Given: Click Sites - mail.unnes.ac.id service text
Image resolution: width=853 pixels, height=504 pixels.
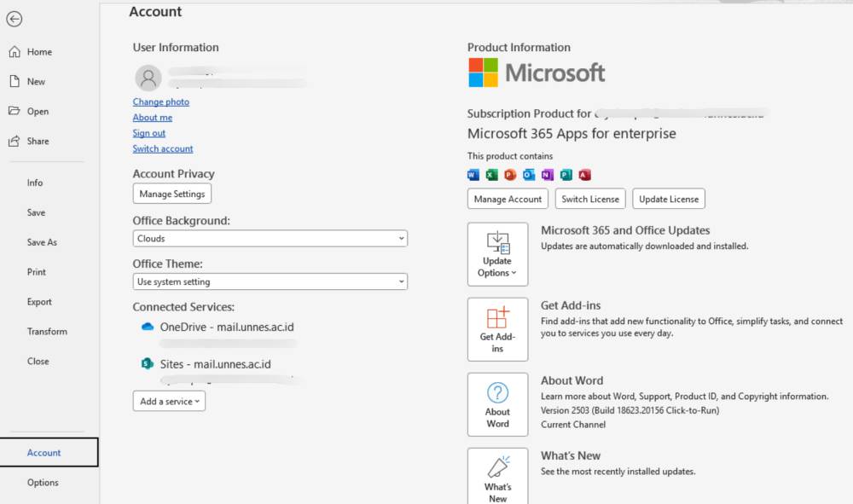Looking at the screenshot, I should click(216, 364).
